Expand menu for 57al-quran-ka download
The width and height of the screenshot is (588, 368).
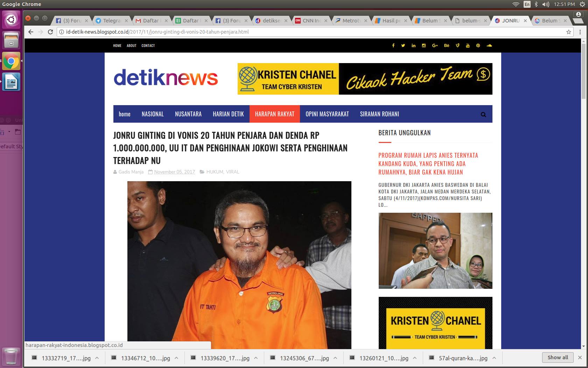pyautogui.click(x=494, y=358)
